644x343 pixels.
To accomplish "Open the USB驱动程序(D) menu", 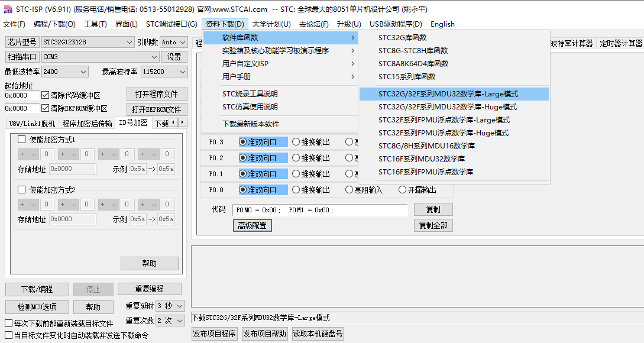I will tap(396, 24).
